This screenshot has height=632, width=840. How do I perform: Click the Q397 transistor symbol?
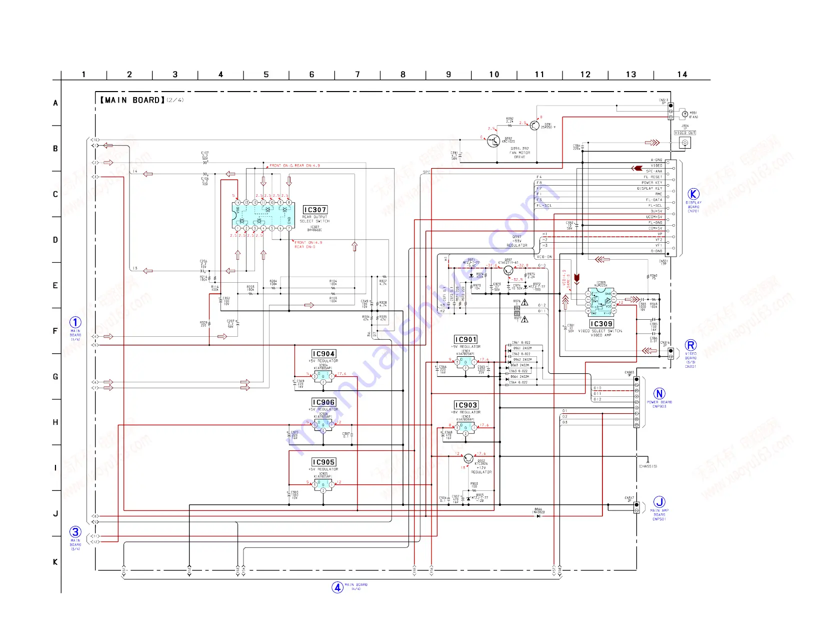[508, 271]
